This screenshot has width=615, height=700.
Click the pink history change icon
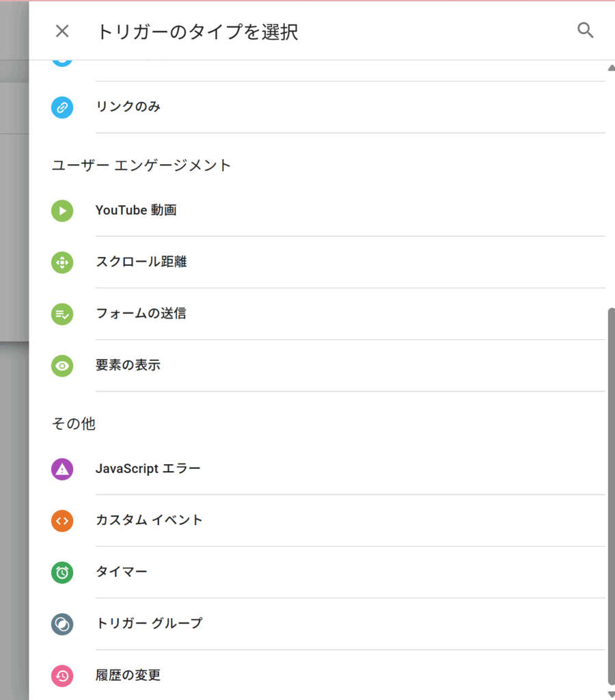click(62, 676)
